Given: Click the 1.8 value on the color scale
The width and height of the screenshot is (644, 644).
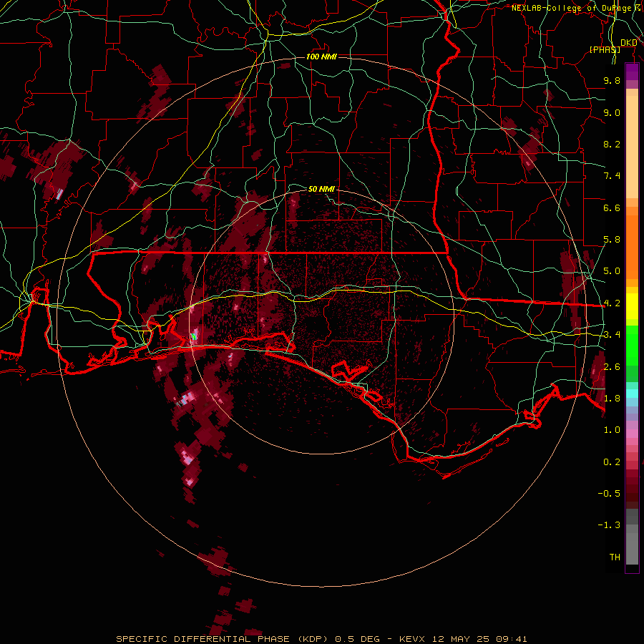Looking at the screenshot, I should [x=612, y=399].
